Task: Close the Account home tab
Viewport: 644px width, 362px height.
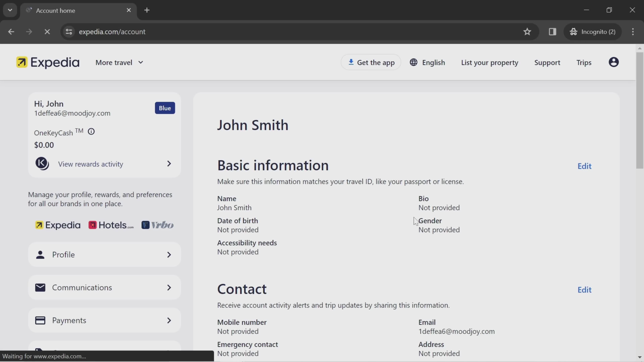Action: coord(129,10)
